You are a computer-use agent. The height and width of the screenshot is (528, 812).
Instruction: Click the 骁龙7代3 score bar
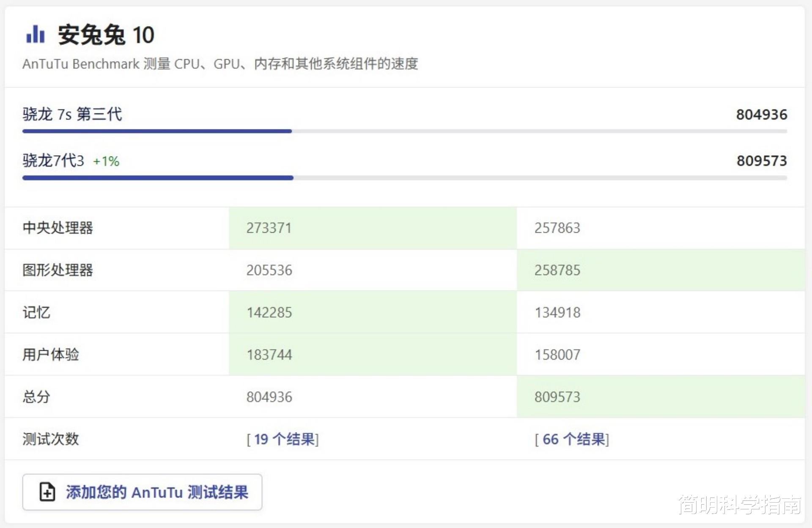point(405,178)
